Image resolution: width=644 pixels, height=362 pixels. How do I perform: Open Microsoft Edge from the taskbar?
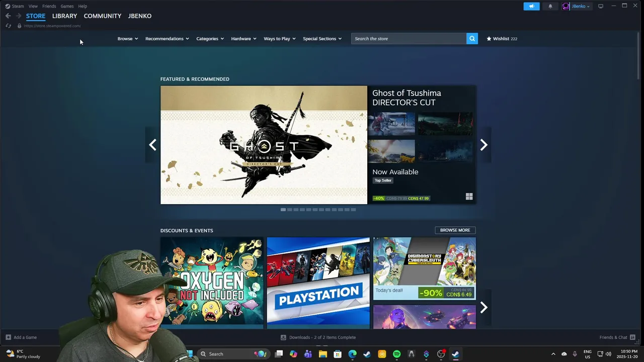point(352,354)
